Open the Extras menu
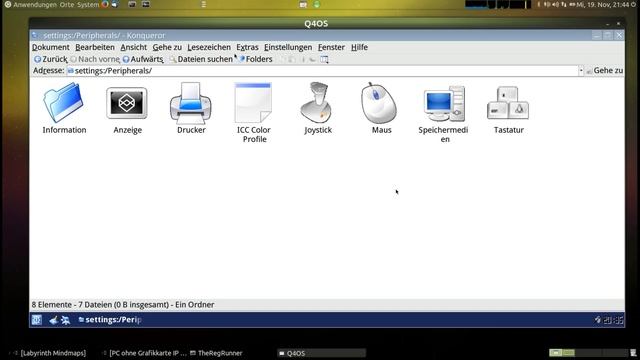The width and height of the screenshot is (640, 360). (x=247, y=47)
